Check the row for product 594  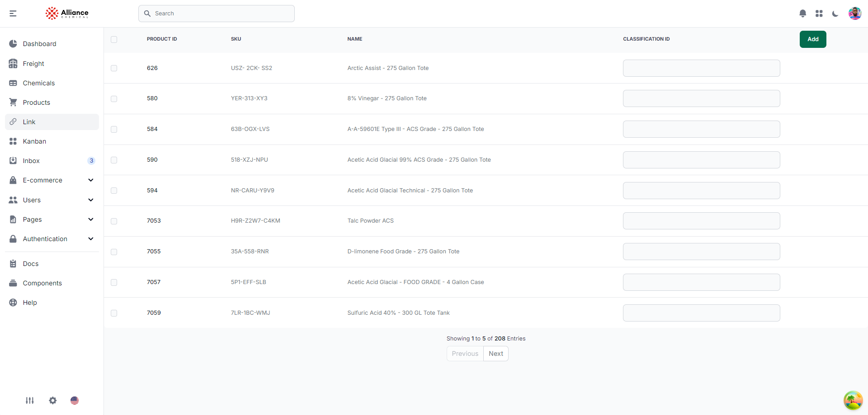[x=114, y=191]
